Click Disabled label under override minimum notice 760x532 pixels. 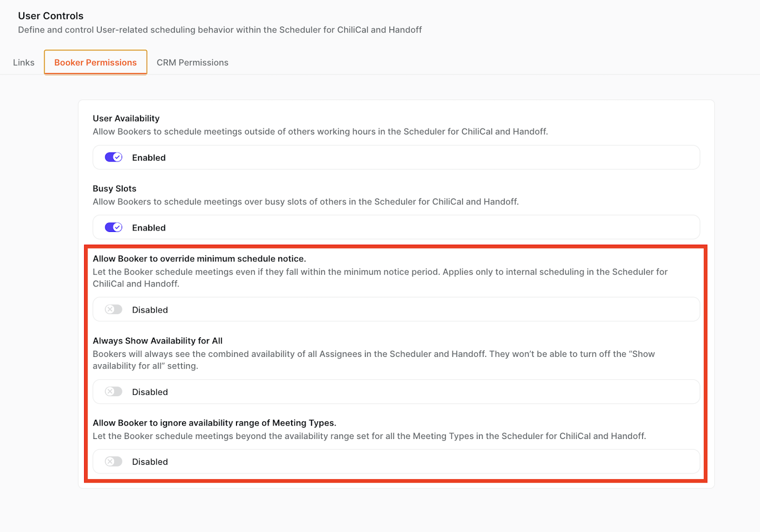pos(150,310)
